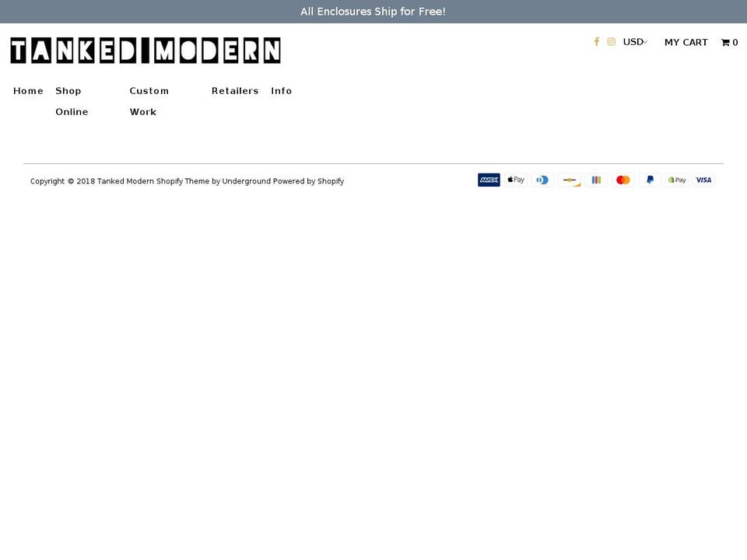Image resolution: width=747 pixels, height=560 pixels.
Task: Click the American Express payment icon
Action: 489,180
